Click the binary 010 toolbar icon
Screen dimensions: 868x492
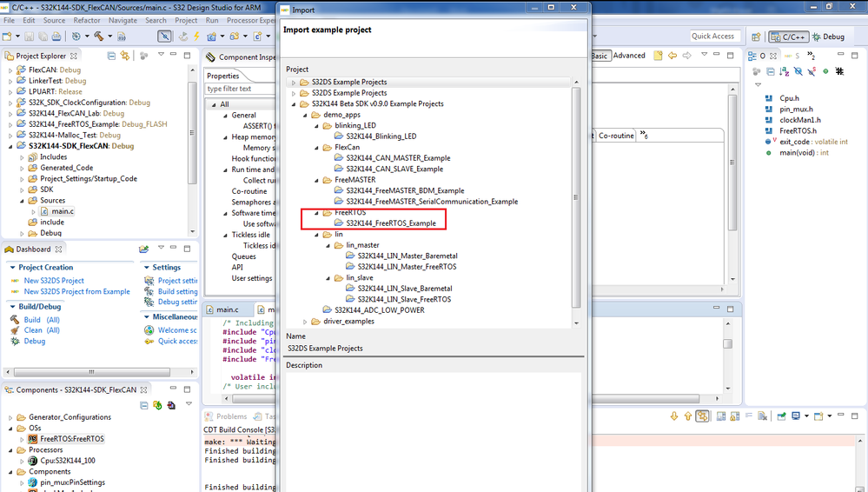[x=122, y=37]
